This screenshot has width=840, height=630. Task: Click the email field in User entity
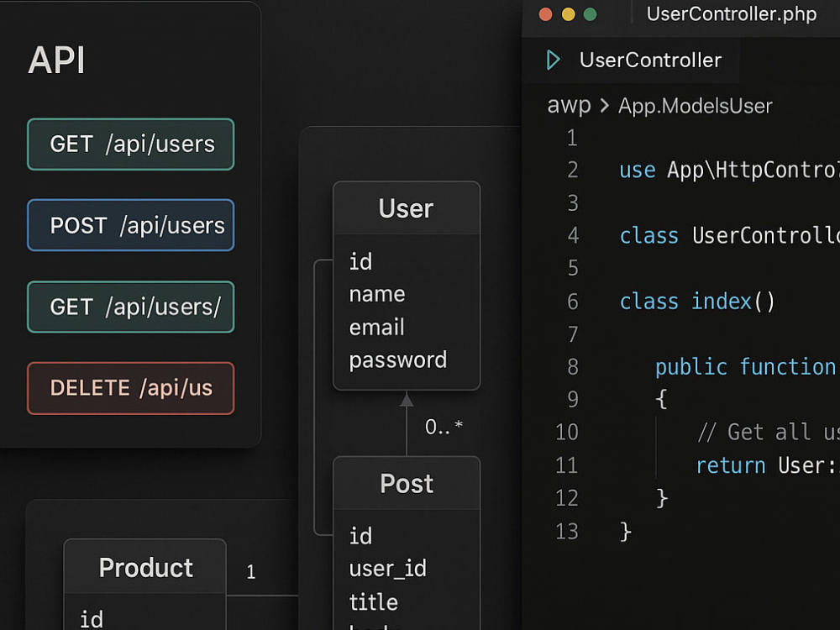pyautogui.click(x=376, y=328)
